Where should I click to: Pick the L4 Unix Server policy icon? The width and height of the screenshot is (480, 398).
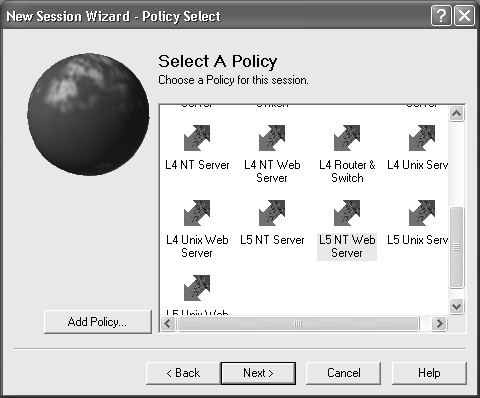point(422,138)
